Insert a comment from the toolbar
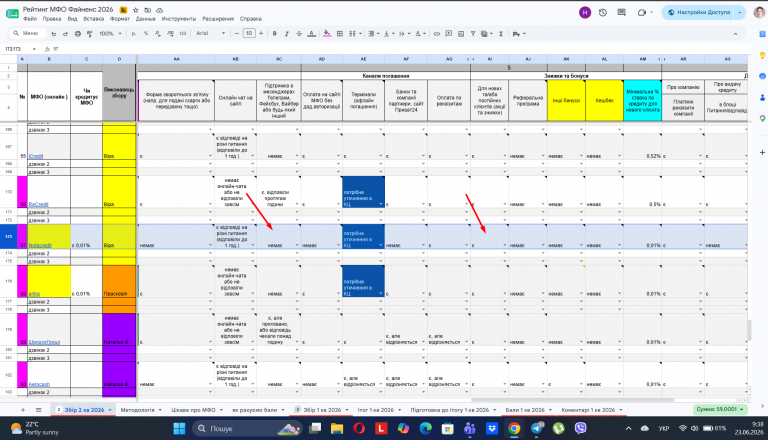768x440 pixels. click(449, 34)
